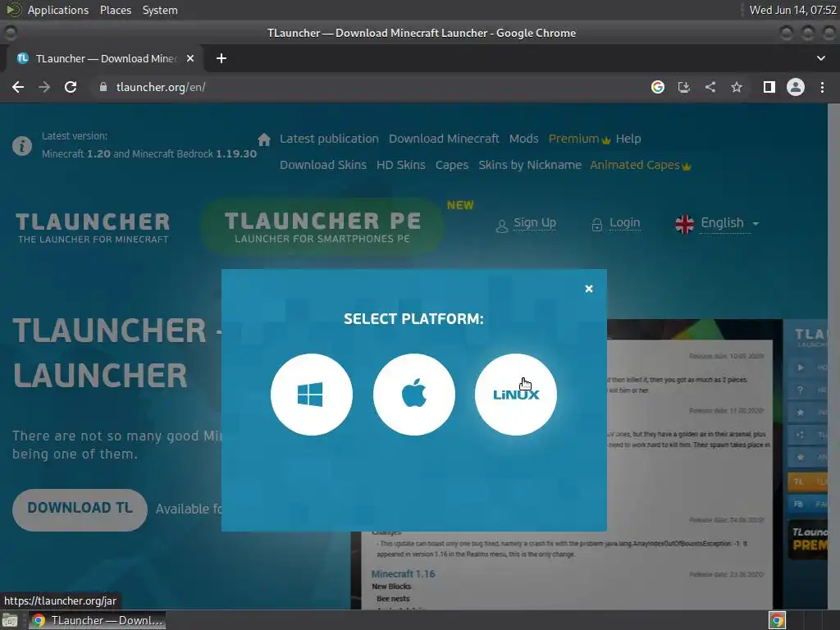Choose the Linux platform option

[515, 395]
